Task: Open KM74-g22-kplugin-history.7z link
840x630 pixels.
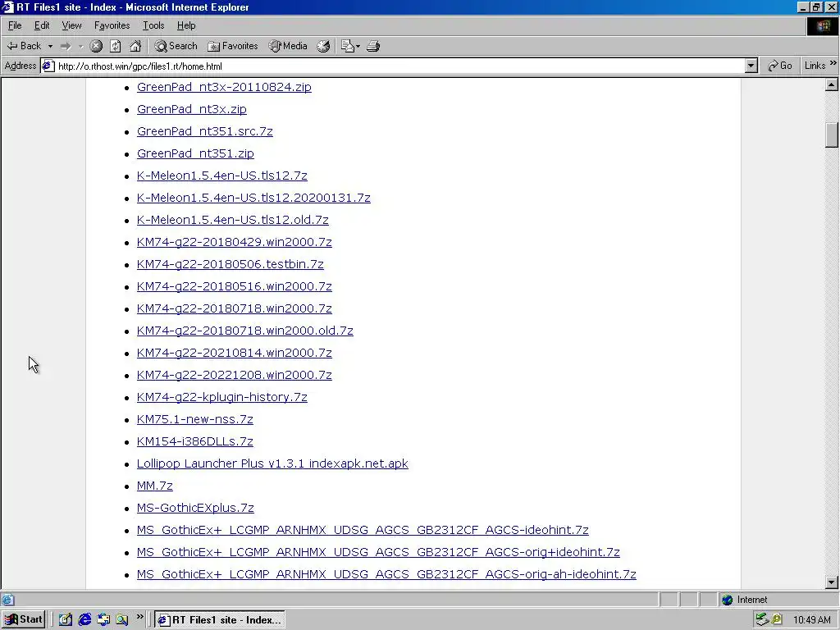Action: (221, 397)
